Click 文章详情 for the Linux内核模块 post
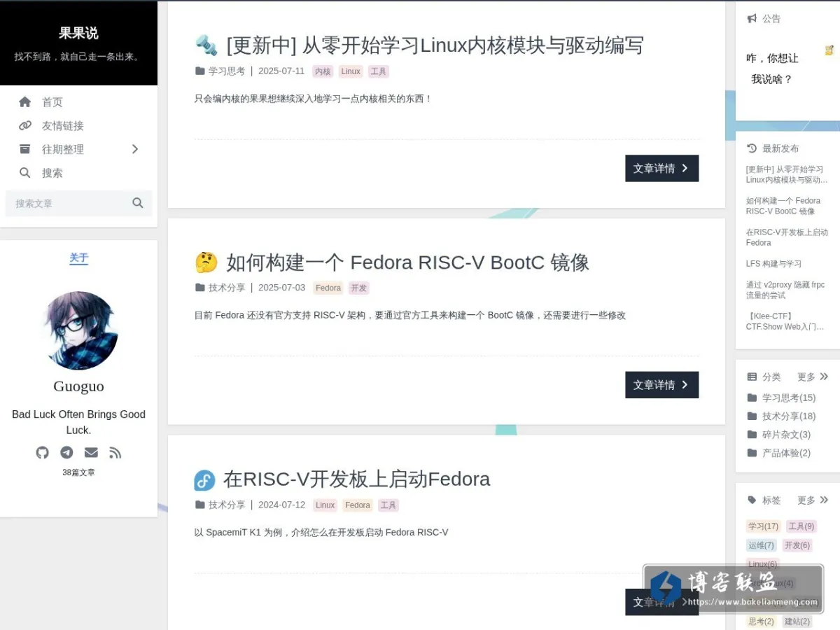Viewport: 840px width, 630px height. pos(661,168)
